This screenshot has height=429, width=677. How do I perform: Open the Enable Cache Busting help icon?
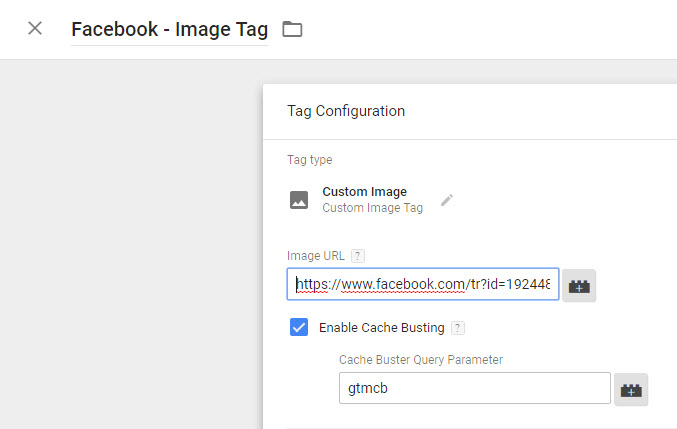458,328
